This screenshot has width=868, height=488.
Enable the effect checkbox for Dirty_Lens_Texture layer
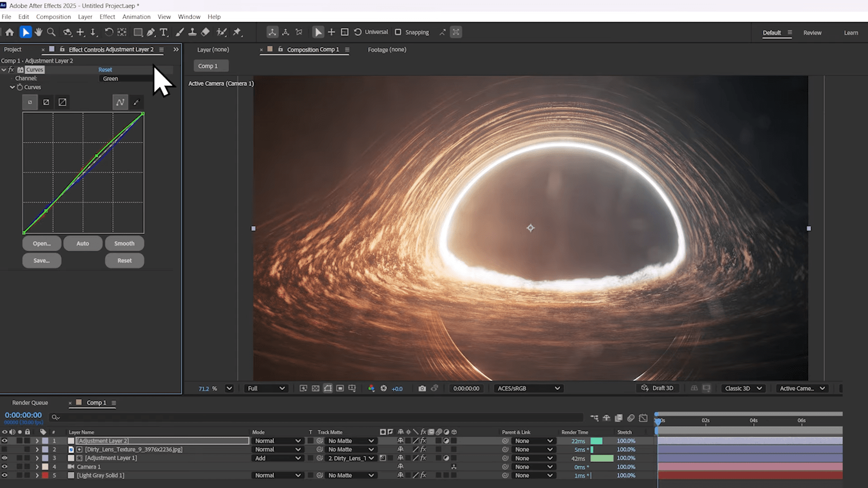tap(424, 450)
